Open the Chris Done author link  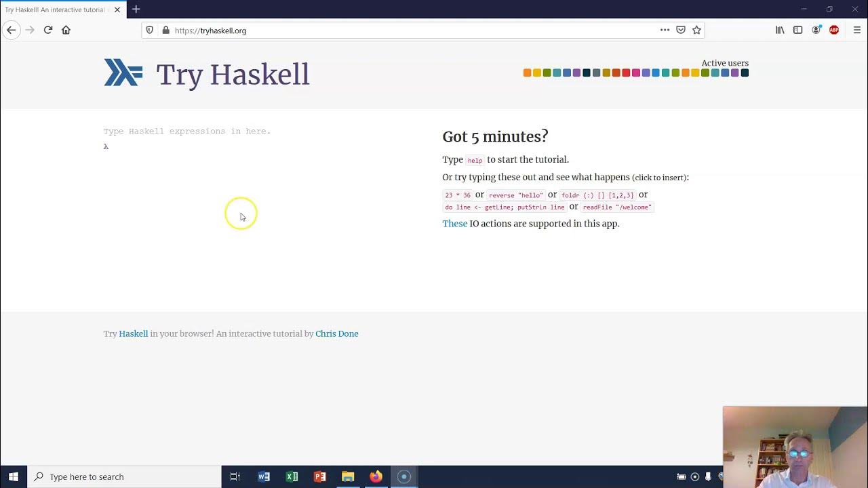(337, 333)
